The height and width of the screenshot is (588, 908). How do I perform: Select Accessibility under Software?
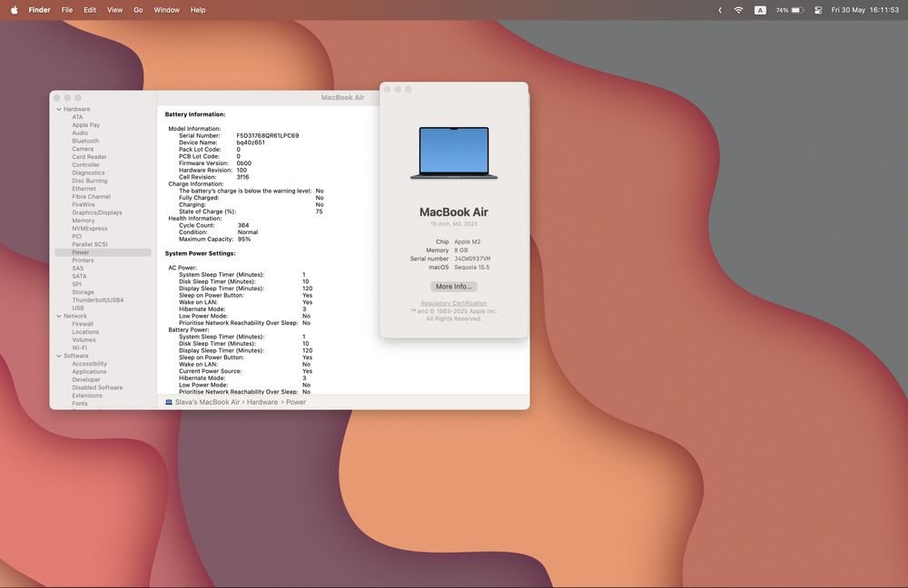coord(89,364)
